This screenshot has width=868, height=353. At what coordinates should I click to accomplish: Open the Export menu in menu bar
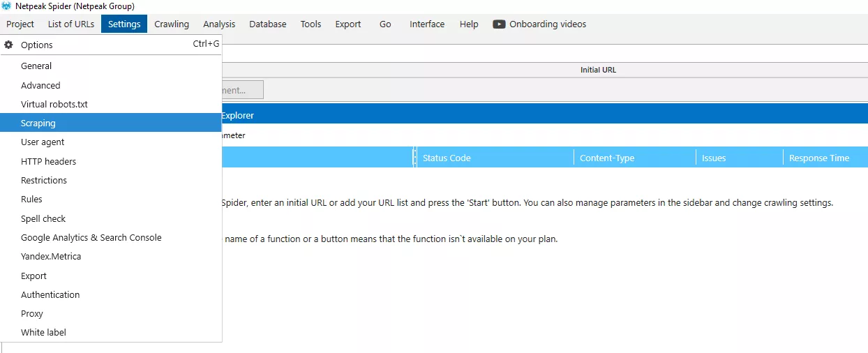[348, 24]
